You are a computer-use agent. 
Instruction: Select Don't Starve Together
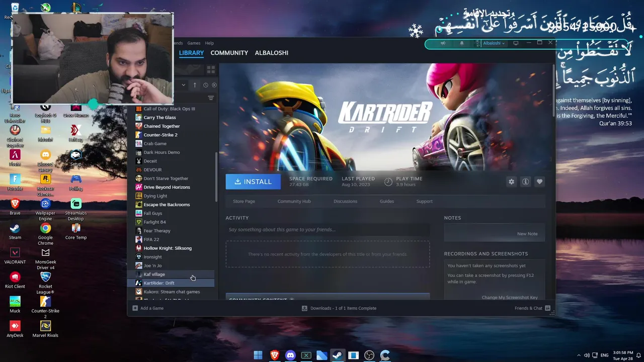click(172, 178)
